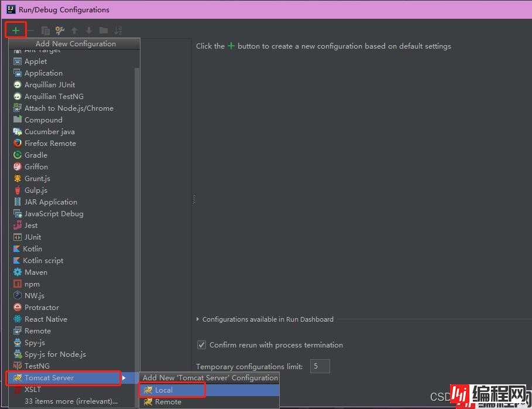Expand Configurations available in Run Dashboard
Image resolution: width=532 pixels, height=409 pixels.
pos(198,319)
